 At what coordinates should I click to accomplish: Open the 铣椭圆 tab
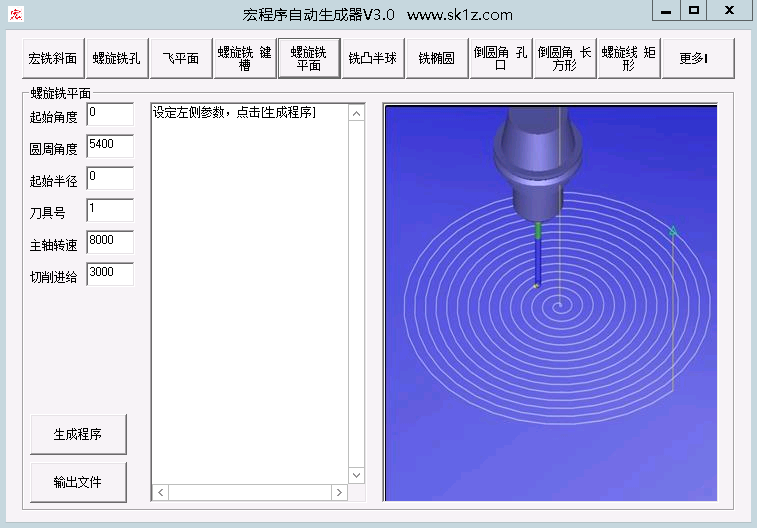click(x=437, y=58)
